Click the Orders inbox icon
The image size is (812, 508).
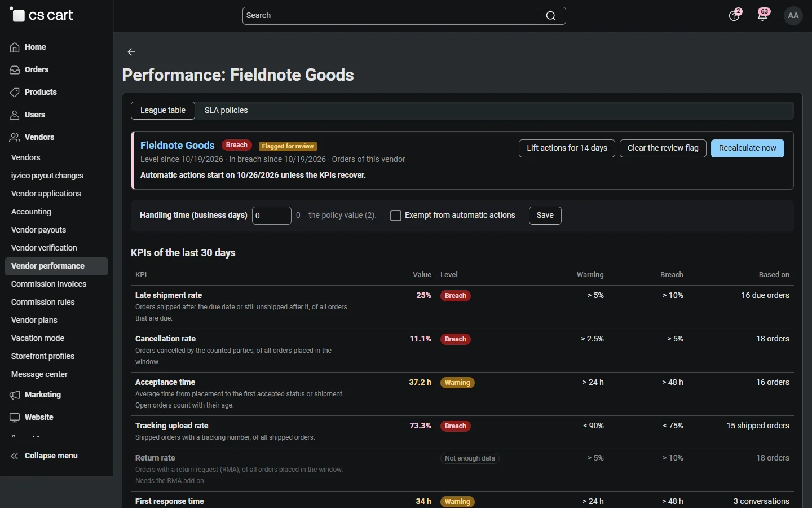pyautogui.click(x=15, y=70)
